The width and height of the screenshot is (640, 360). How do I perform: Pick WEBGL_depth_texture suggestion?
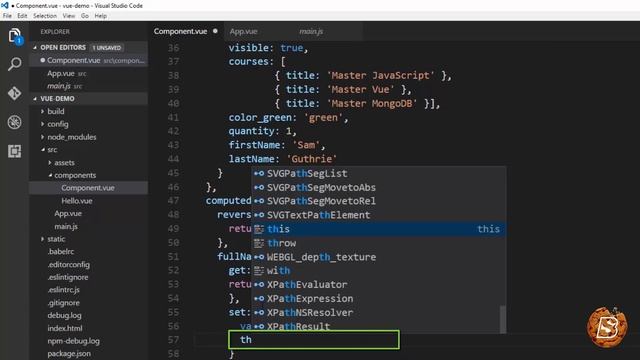378,257
